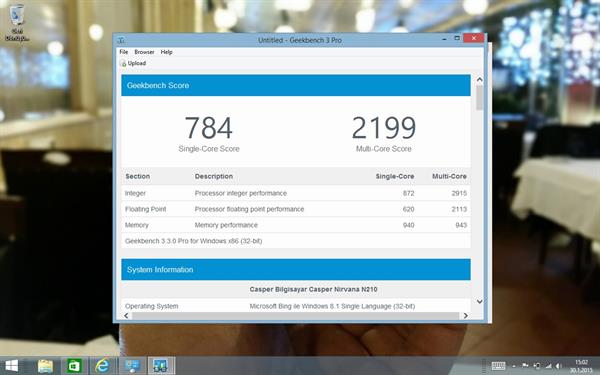Open the Browser menu
This screenshot has height=375, width=600.
144,52
